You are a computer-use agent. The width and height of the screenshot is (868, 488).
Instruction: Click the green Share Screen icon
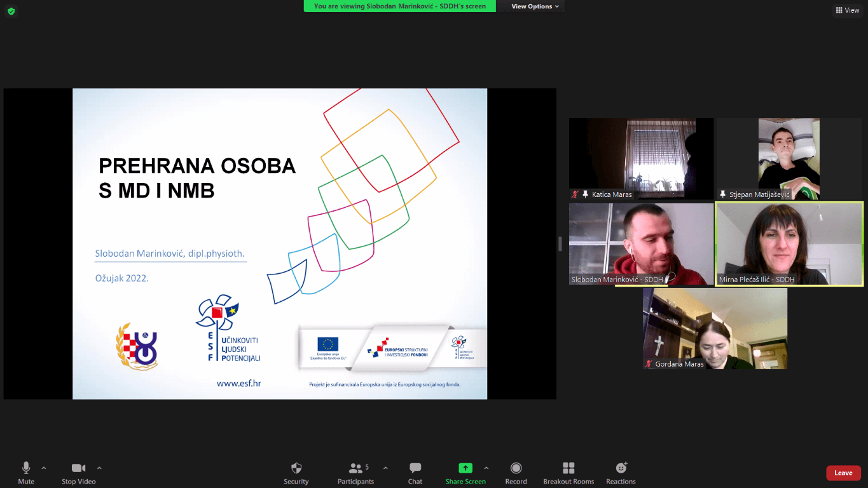point(465,468)
